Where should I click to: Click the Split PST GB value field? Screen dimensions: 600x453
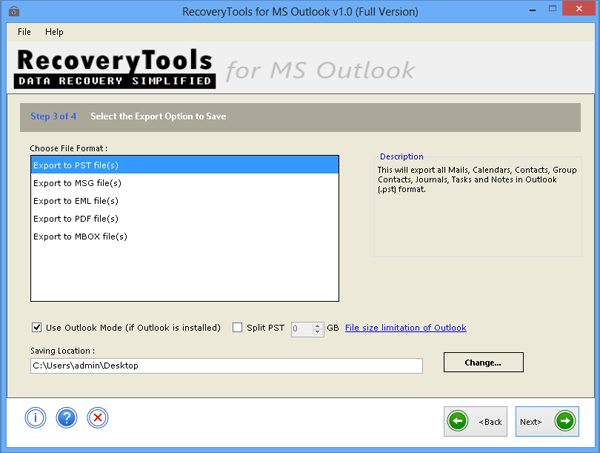pyautogui.click(x=302, y=329)
